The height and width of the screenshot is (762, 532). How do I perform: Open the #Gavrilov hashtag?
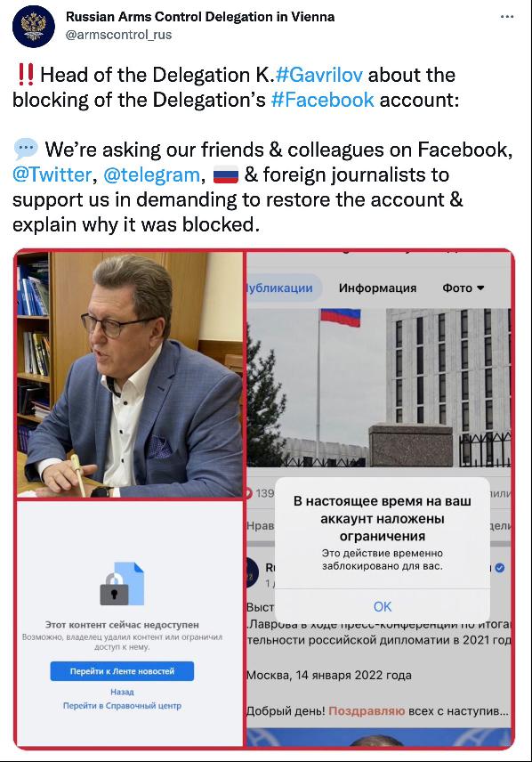pyautogui.click(x=318, y=75)
